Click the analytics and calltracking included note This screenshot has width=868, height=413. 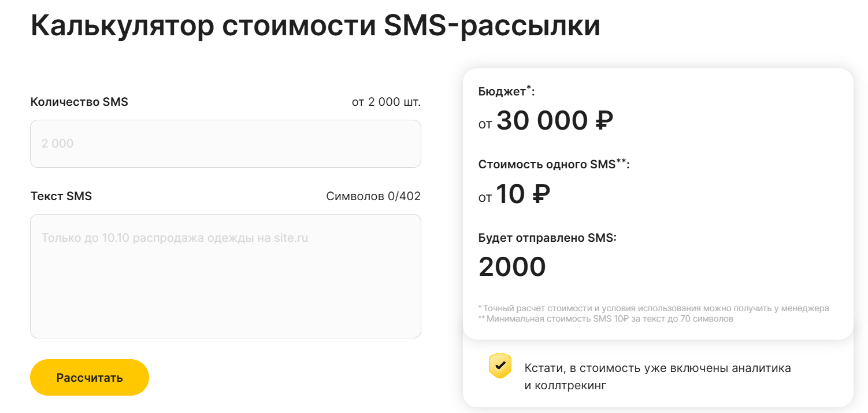[658, 377]
